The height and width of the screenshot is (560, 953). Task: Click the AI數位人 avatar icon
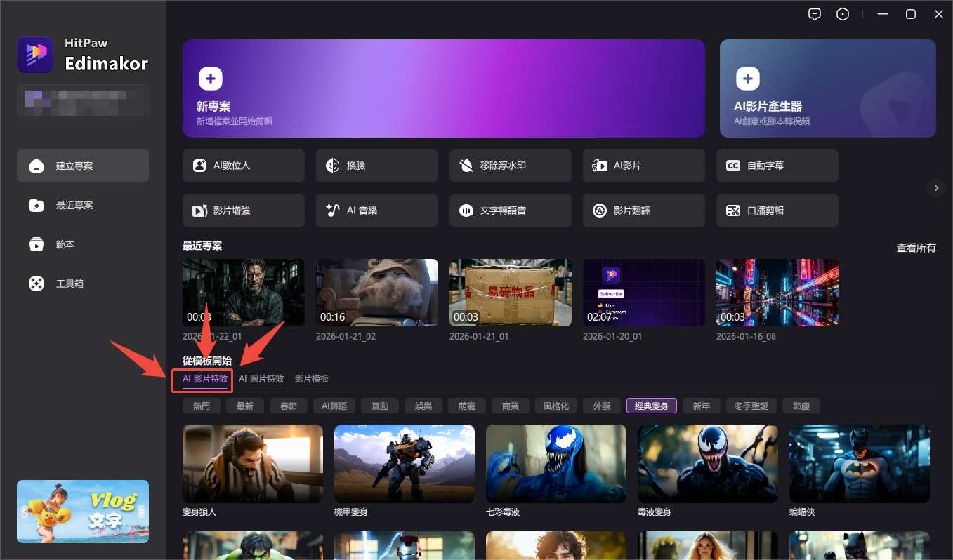point(199,166)
